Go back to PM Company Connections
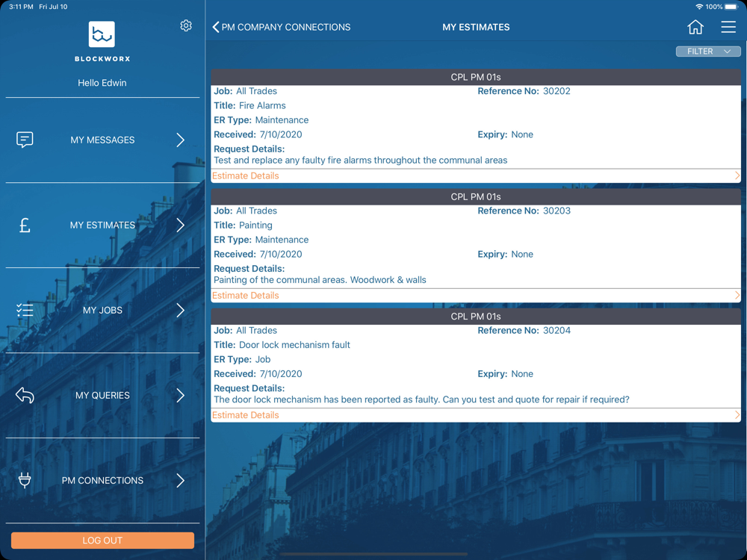The height and width of the screenshot is (560, 747). click(x=282, y=27)
